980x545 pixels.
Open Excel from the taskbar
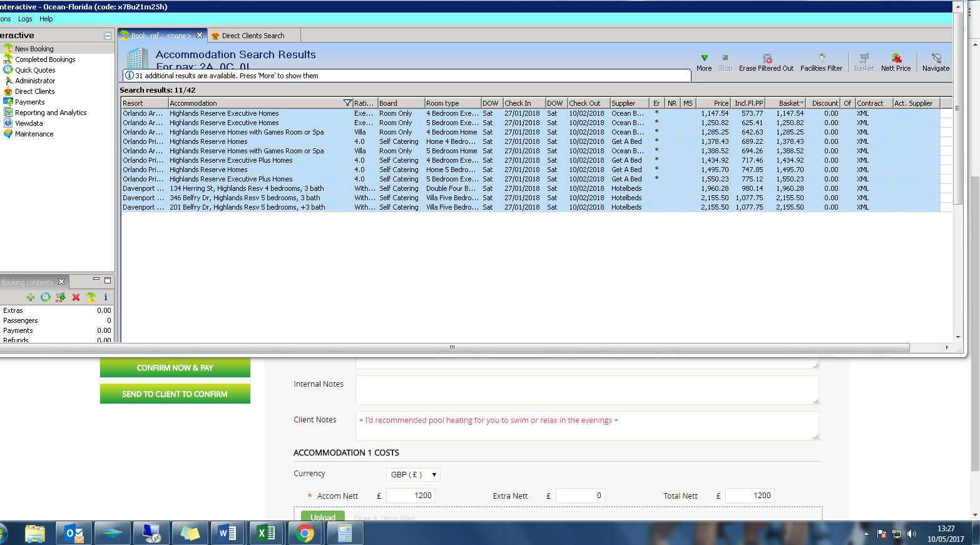(x=266, y=534)
